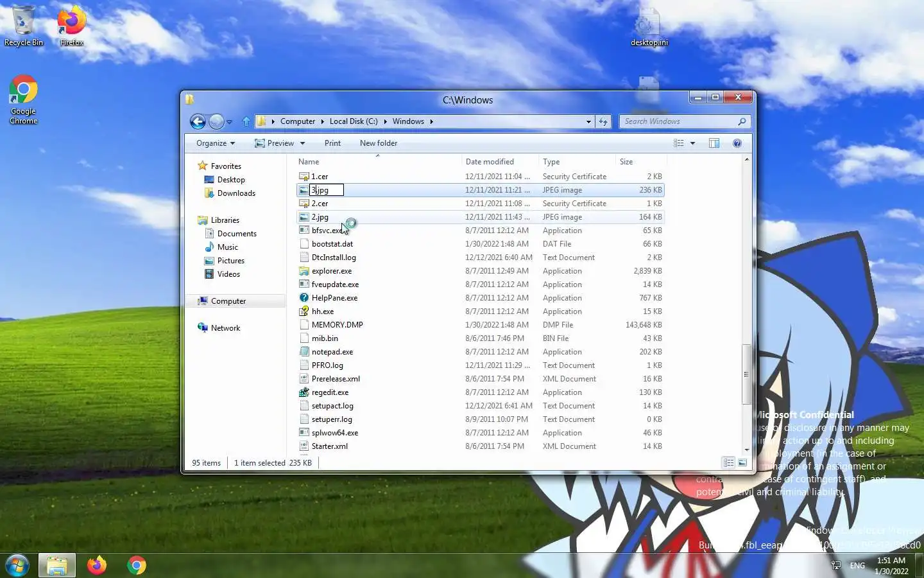Viewport: 924px width, 578px height.
Task: Select the hh.exe file icon
Action: [x=304, y=311]
